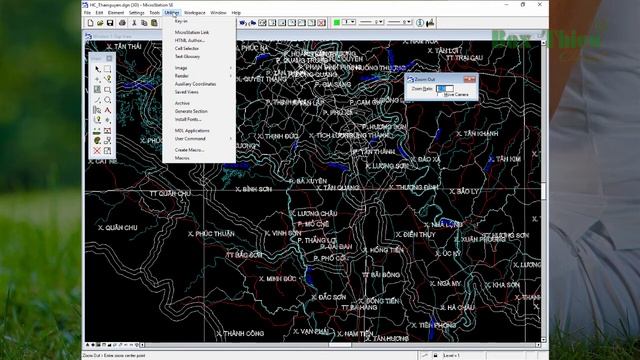Click the Zoom Ratio input field
Viewport: 640px width, 360px height.
coord(444,88)
